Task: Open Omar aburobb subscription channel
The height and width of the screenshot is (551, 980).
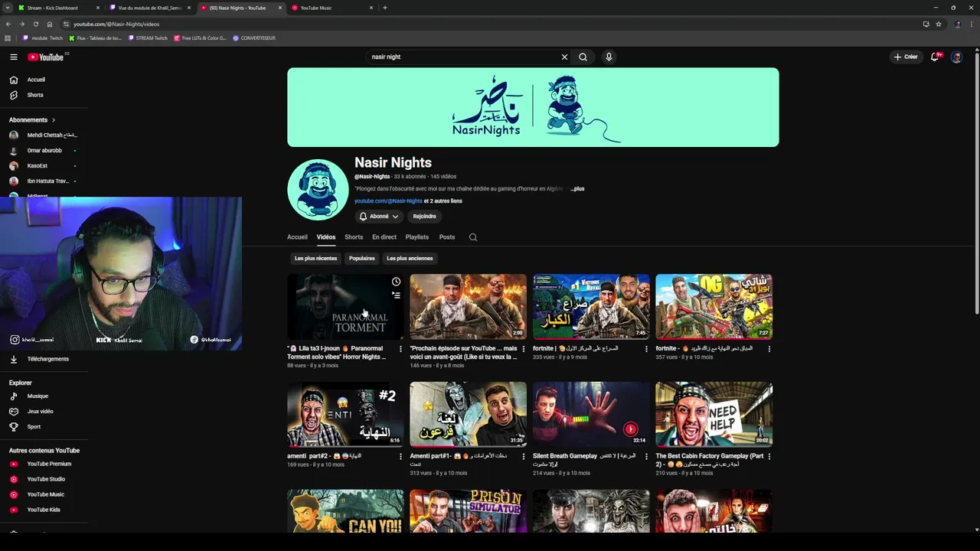Action: pos(44,151)
